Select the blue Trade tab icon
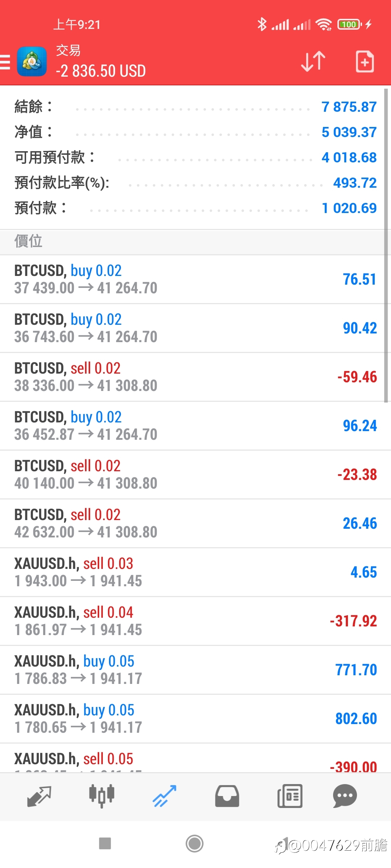The height and width of the screenshot is (868, 391). 164,796
